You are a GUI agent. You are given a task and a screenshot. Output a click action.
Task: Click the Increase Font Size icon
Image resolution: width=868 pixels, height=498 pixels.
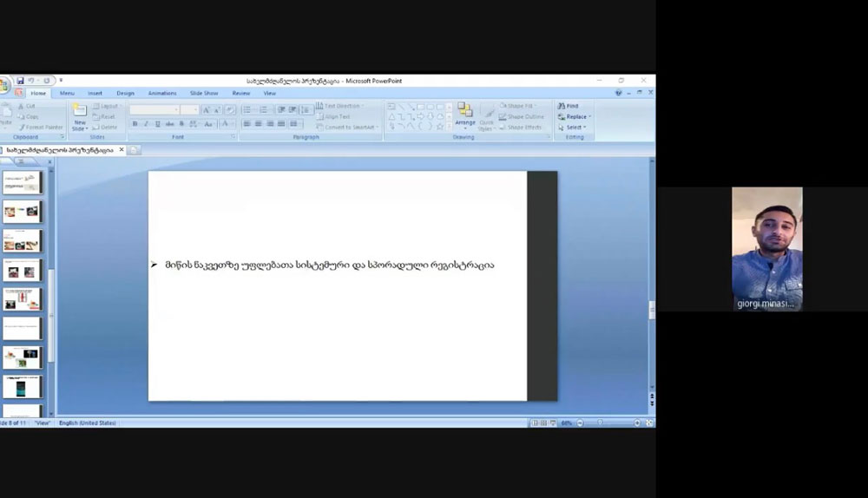[207, 110]
